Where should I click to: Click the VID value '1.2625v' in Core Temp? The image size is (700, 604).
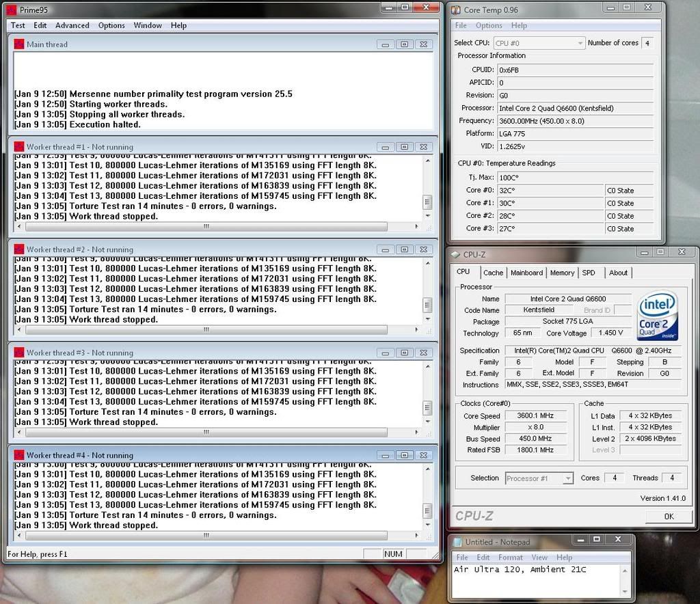click(x=575, y=146)
